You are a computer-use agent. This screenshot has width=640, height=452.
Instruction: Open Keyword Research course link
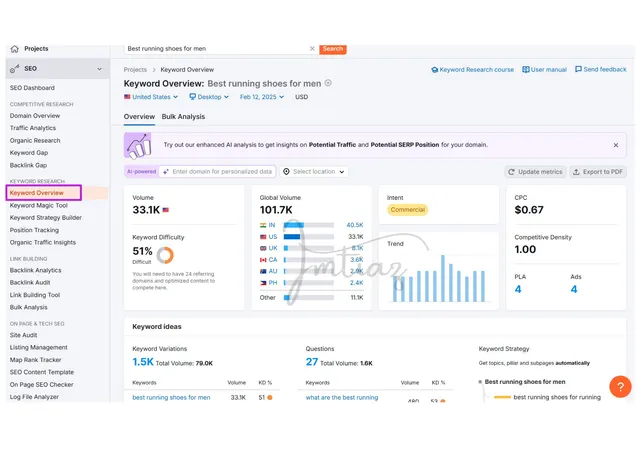pyautogui.click(x=472, y=70)
